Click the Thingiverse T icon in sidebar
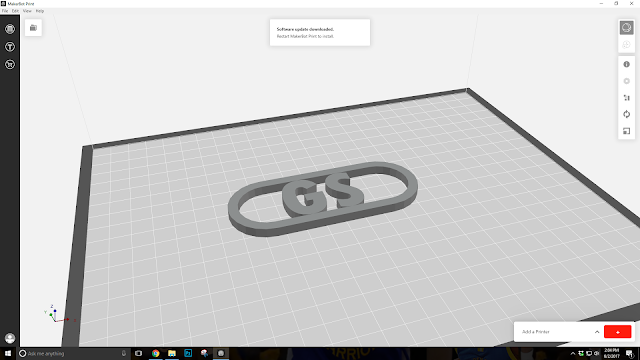Image resolution: width=640 pixels, height=360 pixels. click(x=10, y=47)
